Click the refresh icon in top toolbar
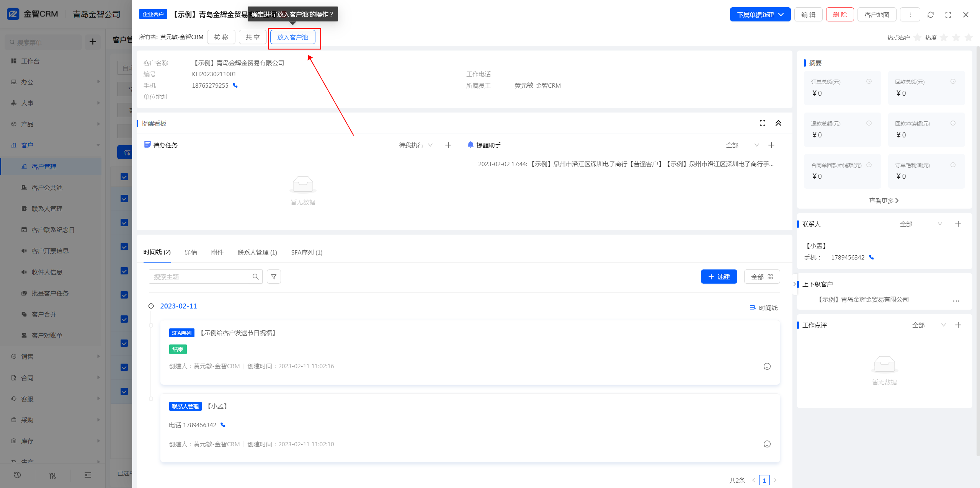 pos(930,15)
